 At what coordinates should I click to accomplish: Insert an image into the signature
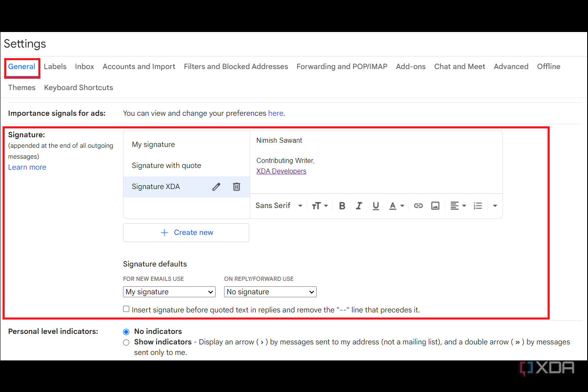pos(435,205)
